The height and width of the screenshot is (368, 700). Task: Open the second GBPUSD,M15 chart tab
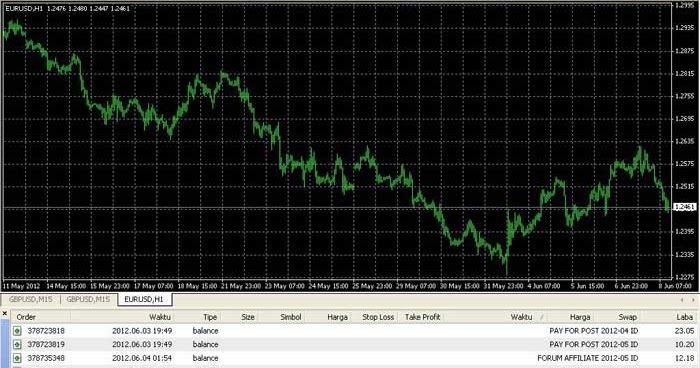(88, 299)
